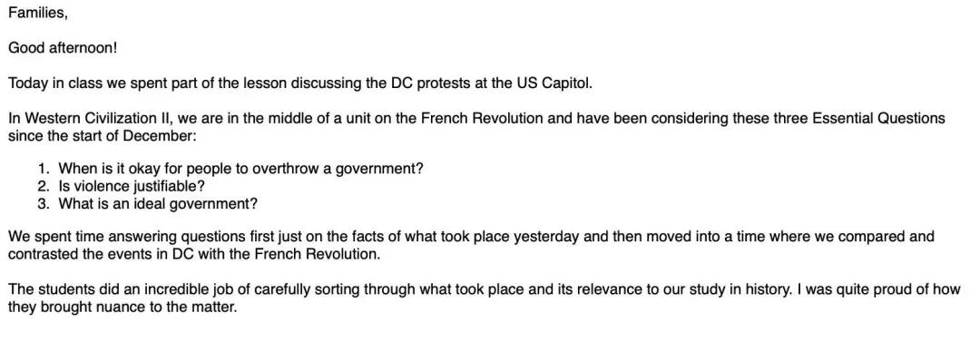Click the word 'yesterday' in the paragraph

pos(544,238)
